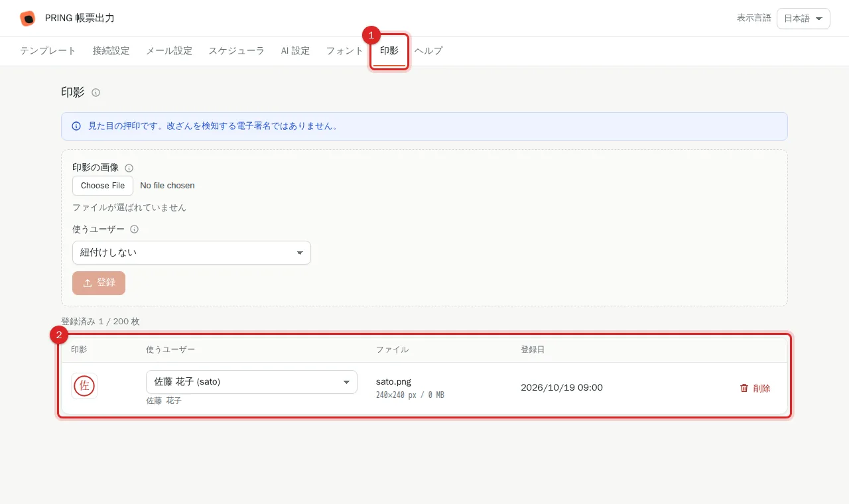The image size is (849, 504).
Task: Click the PRING orange logo icon
Action: [x=27, y=19]
